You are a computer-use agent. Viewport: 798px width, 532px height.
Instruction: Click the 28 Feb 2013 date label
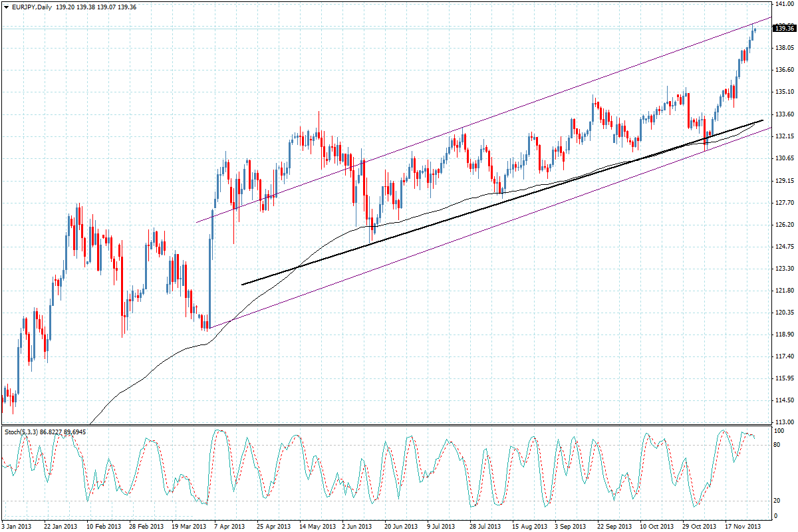point(146,526)
